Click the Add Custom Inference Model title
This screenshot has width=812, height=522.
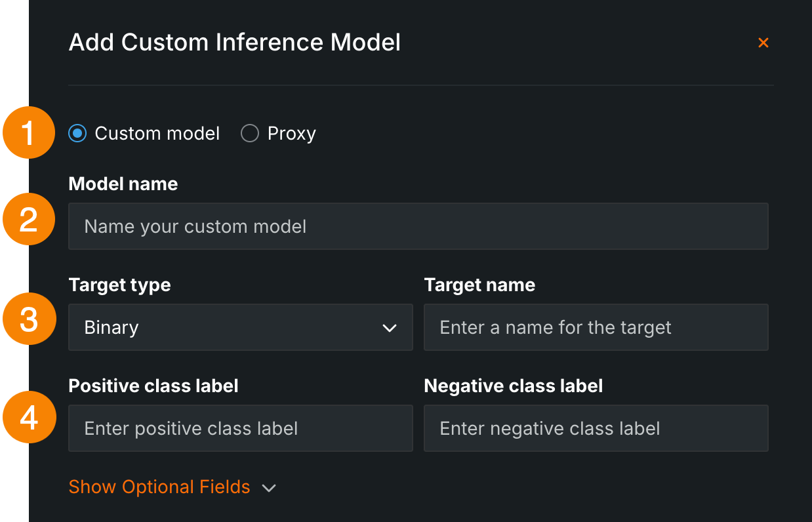click(234, 43)
